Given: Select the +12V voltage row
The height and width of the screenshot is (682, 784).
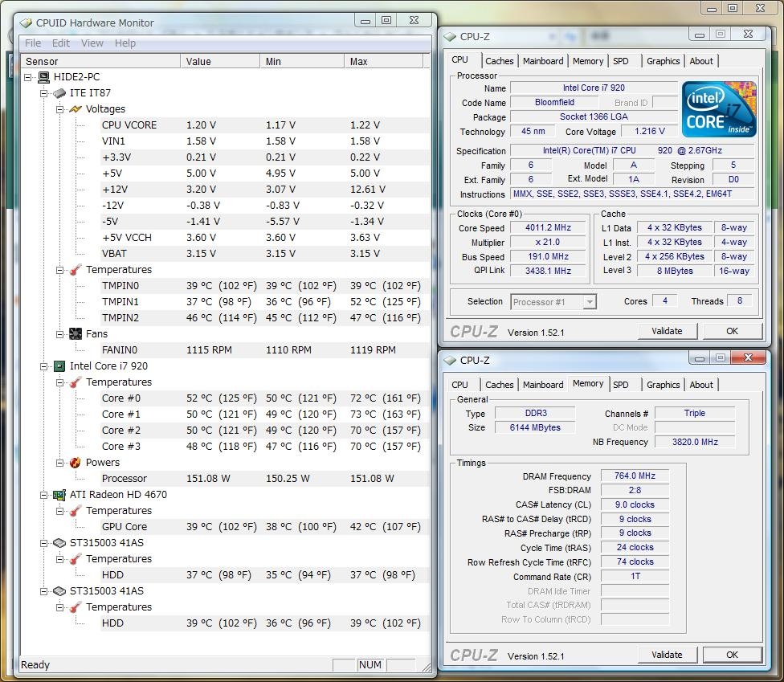Looking at the screenshot, I should pyautogui.click(x=265, y=190).
